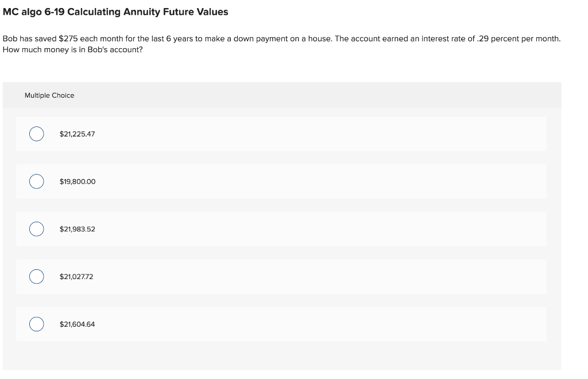Click the Multiple Choice header
This screenshot has height=379, width=588.
[x=49, y=95]
